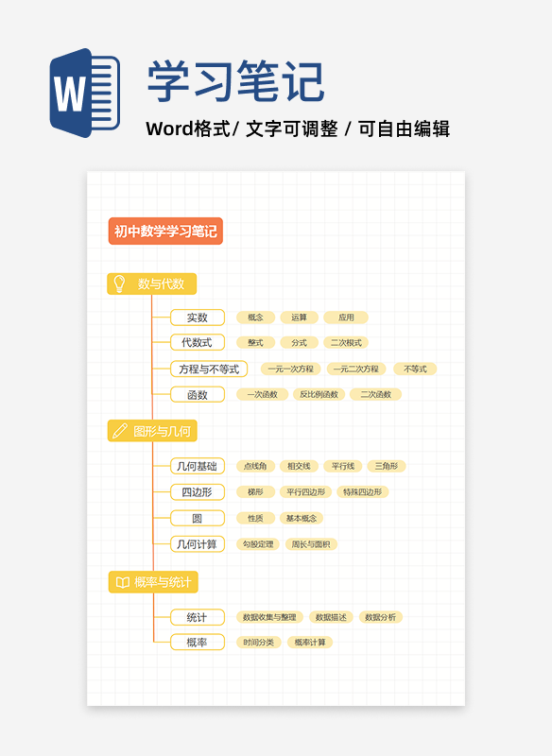Click the 统计 node
This screenshot has height=756, width=552.
tap(198, 617)
